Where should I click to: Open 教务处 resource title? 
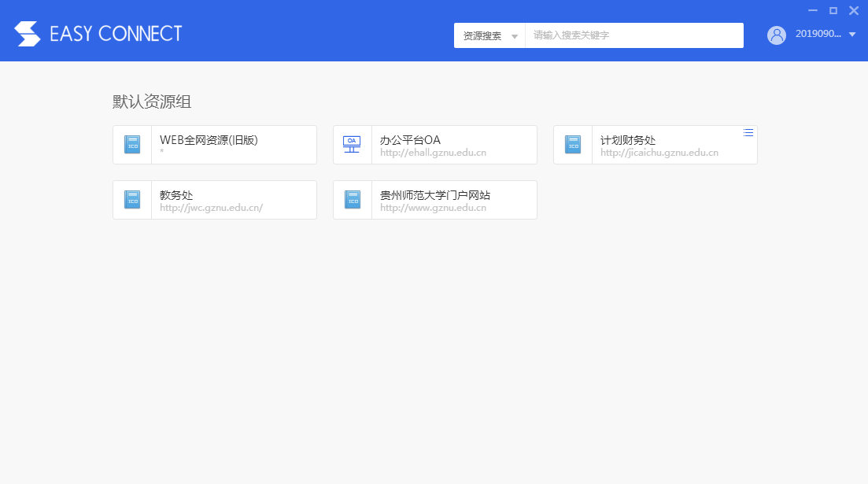176,195
